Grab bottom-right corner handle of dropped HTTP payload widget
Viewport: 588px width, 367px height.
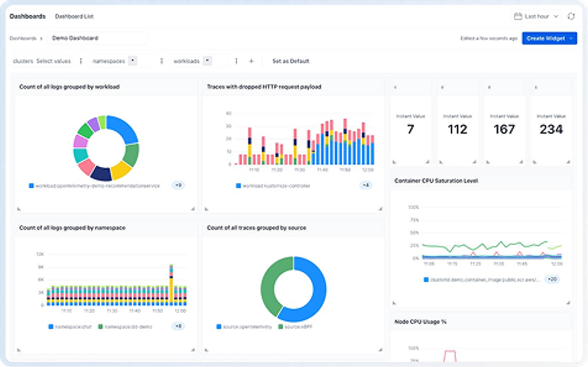381,209
